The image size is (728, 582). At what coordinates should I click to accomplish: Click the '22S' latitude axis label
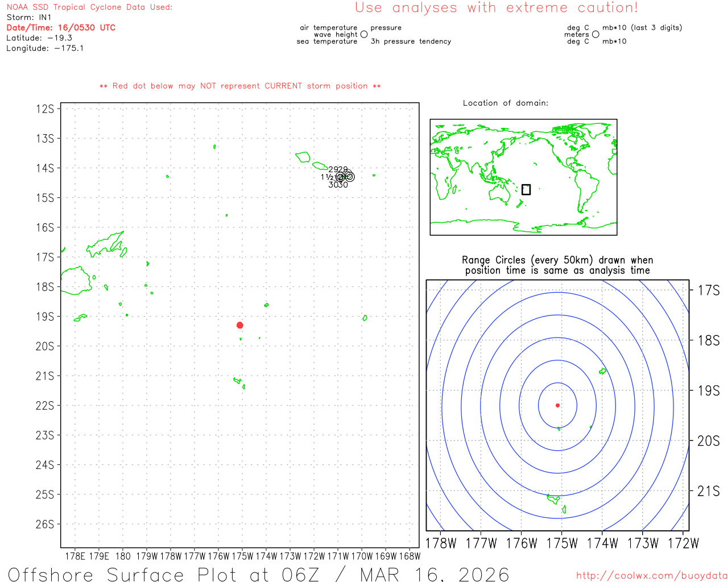pos(45,405)
